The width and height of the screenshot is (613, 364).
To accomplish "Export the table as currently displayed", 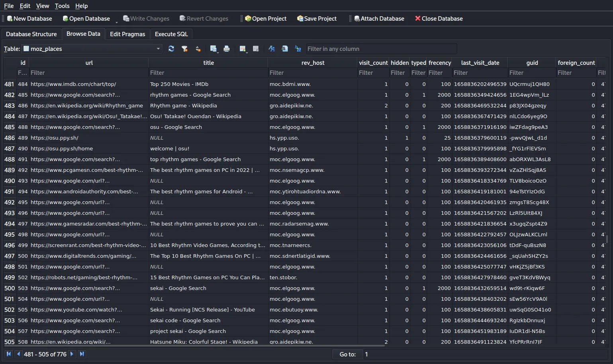I will pos(213,48).
